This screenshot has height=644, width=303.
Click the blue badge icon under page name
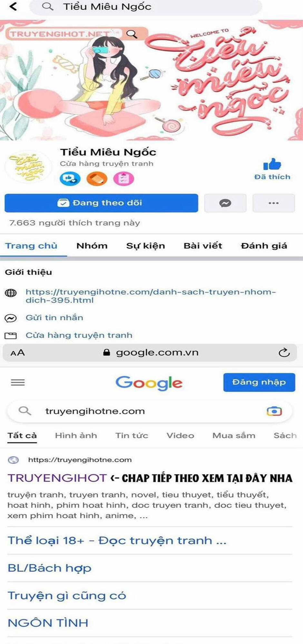coord(70,178)
